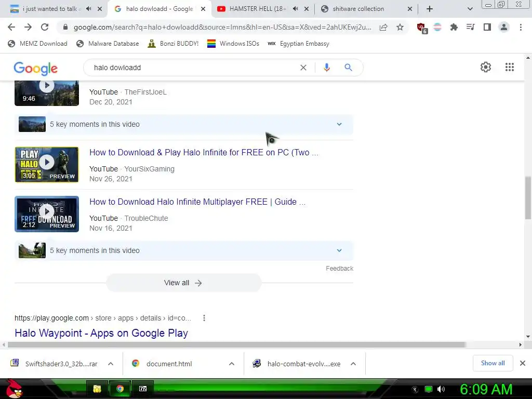Open options for play.google.com result
This screenshot has width=532, height=399.
204,318
